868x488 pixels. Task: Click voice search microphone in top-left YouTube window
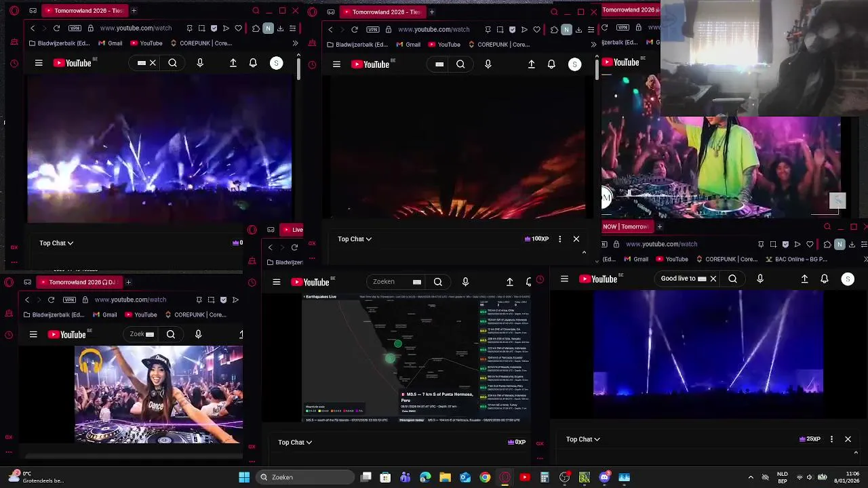pyautogui.click(x=200, y=63)
